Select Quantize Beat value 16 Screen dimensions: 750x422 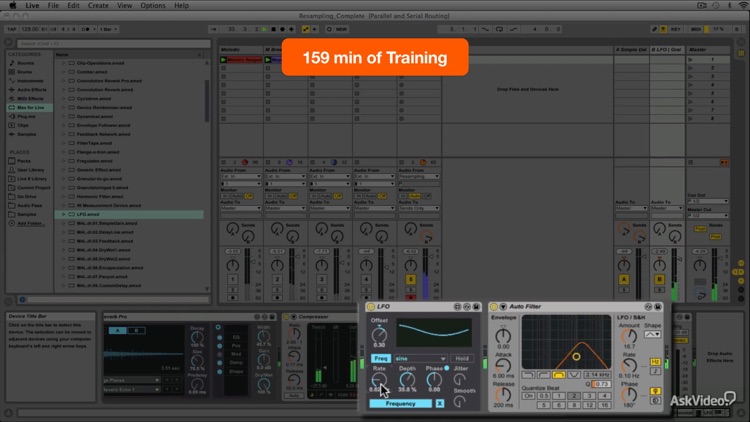605,405
